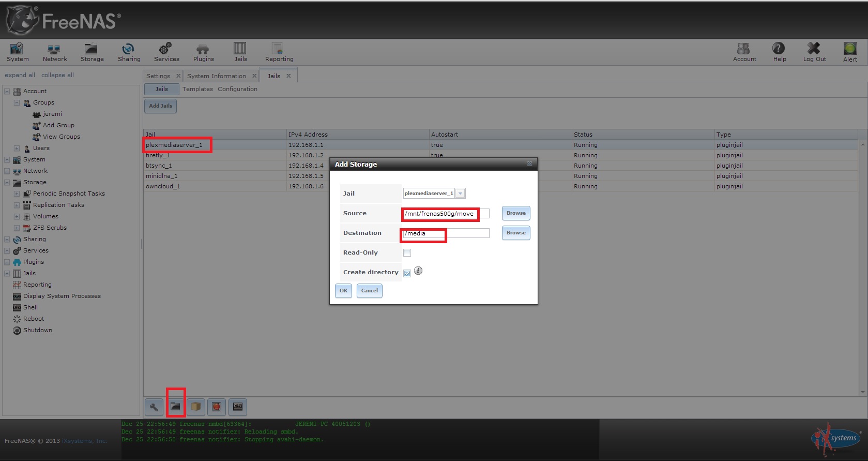The image size is (868, 461).
Task: Expand Periodic Snapshot Tasks node
Action: (17, 194)
